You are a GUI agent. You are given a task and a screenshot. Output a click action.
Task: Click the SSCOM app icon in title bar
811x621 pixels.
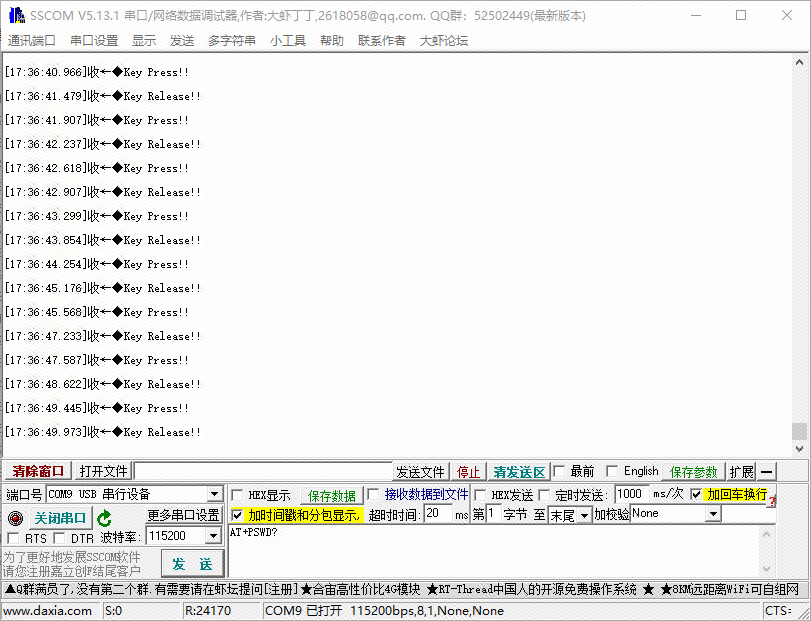click(x=16, y=15)
